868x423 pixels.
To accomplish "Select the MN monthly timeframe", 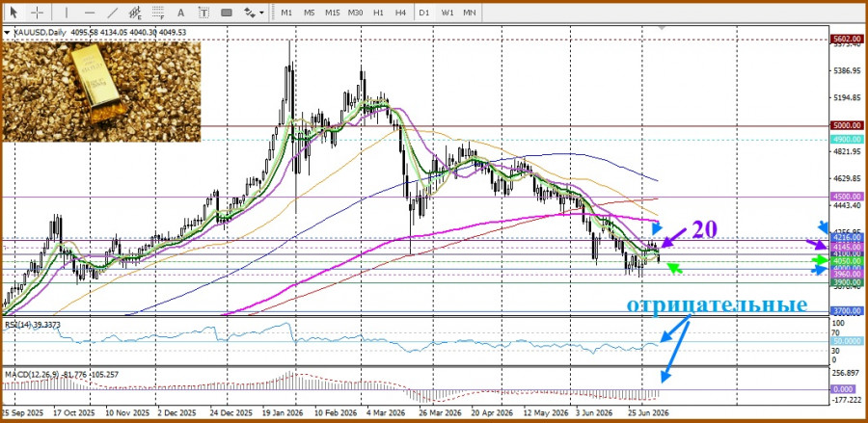I will (x=470, y=13).
